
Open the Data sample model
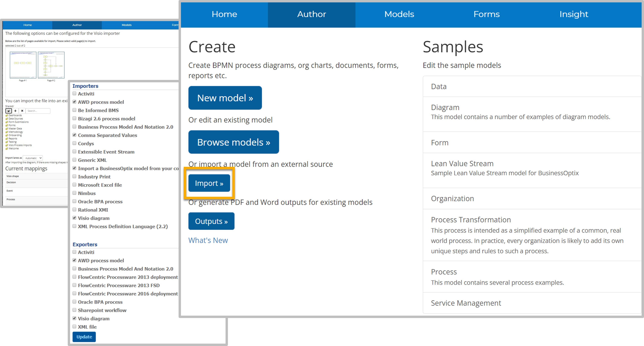(532, 86)
